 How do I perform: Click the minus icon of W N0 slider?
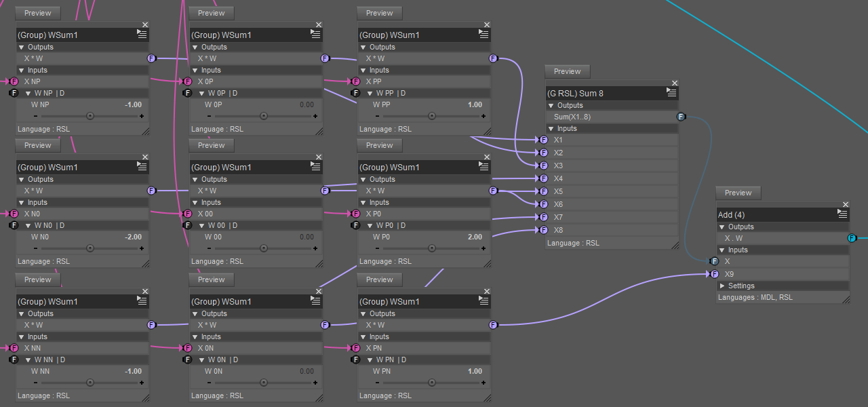coord(35,248)
